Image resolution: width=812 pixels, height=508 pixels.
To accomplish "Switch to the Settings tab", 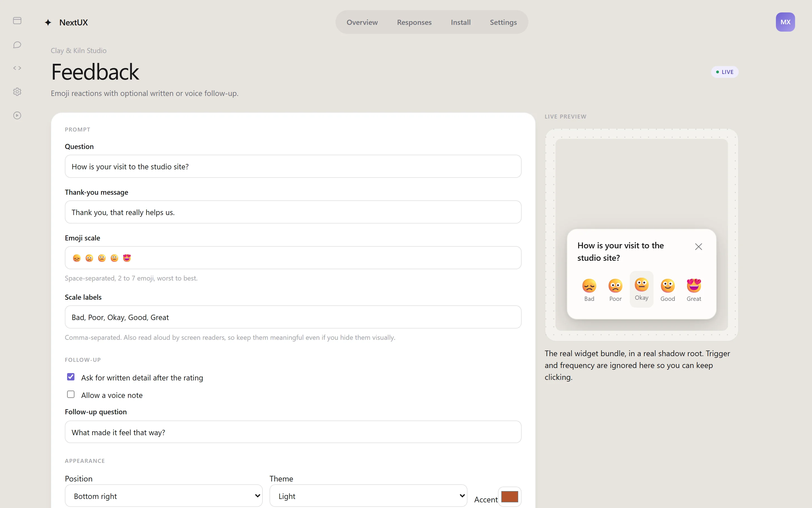I will pos(503,22).
